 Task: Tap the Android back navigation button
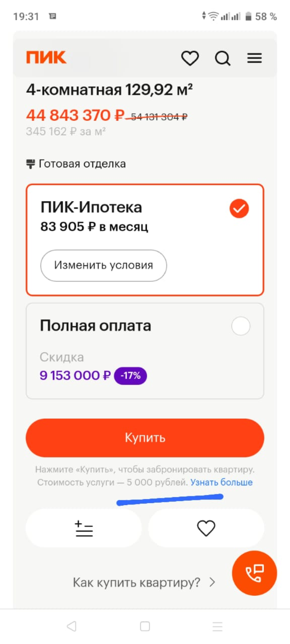[x=72, y=626]
